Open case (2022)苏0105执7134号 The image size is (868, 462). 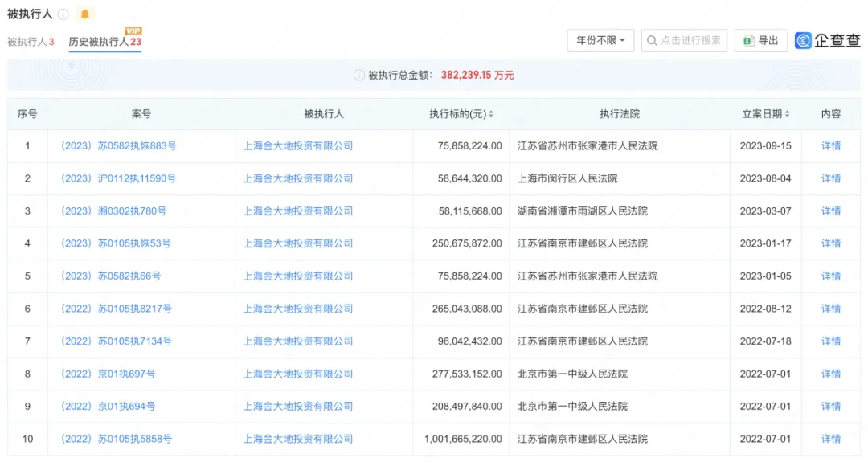coord(117,341)
